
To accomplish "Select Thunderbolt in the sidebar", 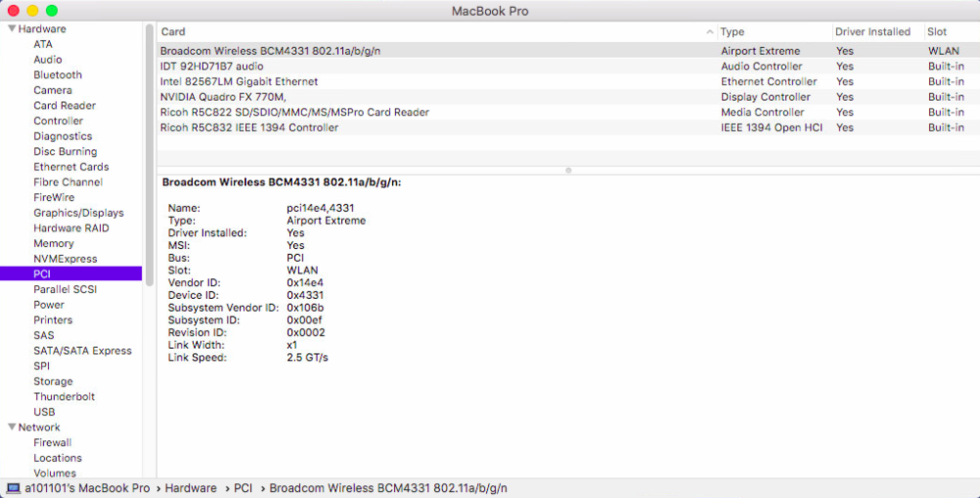I will click(x=64, y=396).
